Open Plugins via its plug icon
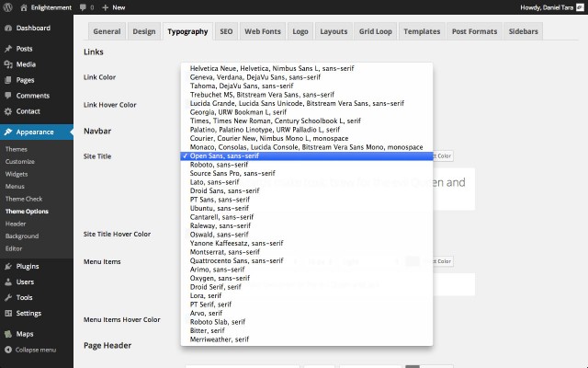The width and height of the screenshot is (588, 368). pos(8,267)
